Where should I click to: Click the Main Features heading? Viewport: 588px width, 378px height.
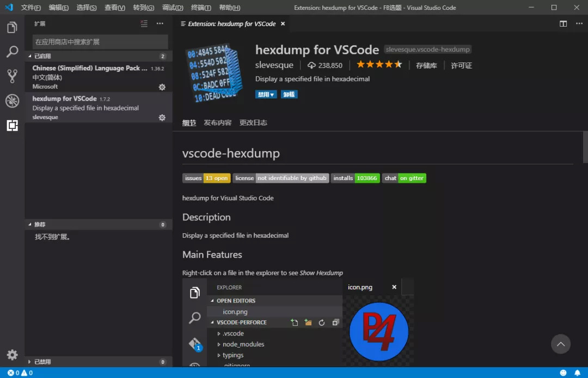[212, 255]
